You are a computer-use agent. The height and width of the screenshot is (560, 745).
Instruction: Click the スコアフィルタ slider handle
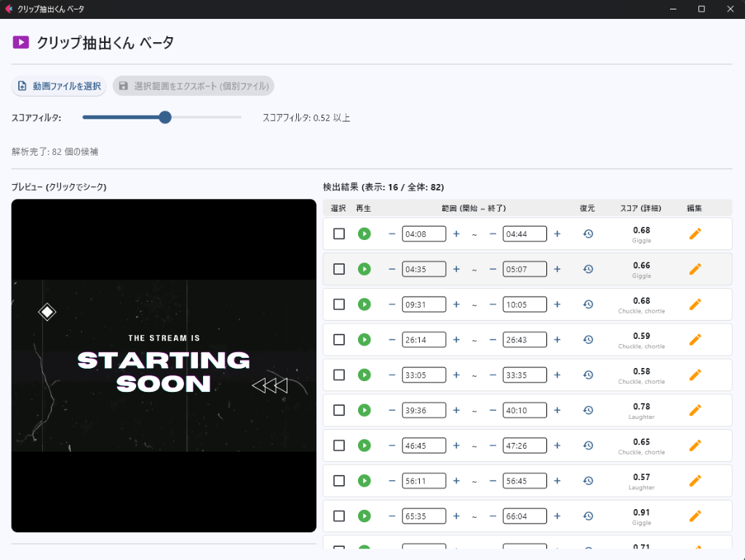[x=165, y=117]
